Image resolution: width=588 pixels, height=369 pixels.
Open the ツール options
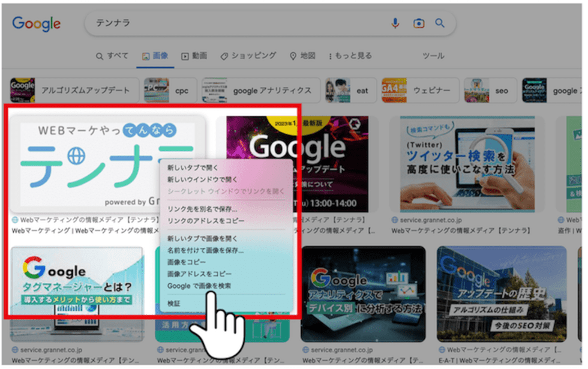tap(433, 55)
